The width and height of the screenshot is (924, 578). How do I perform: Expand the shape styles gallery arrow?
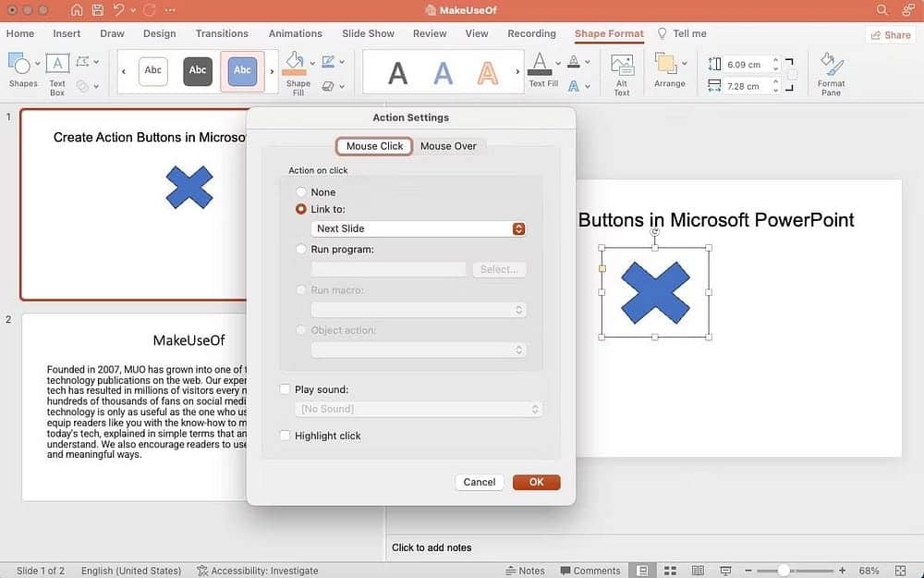271,71
